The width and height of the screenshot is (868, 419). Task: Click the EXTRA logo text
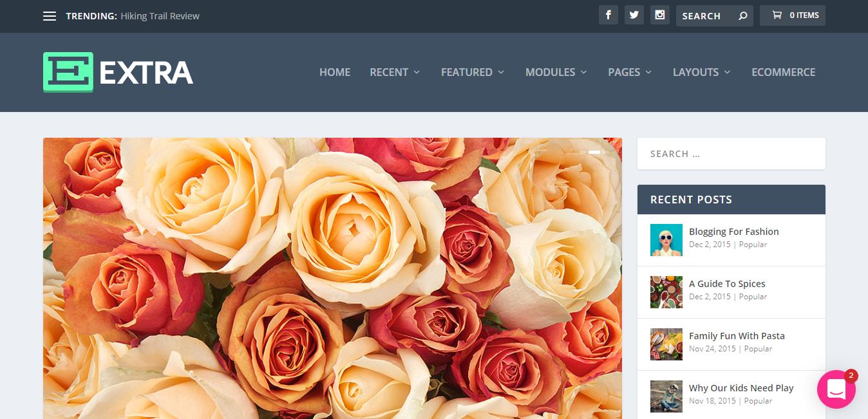click(x=146, y=73)
